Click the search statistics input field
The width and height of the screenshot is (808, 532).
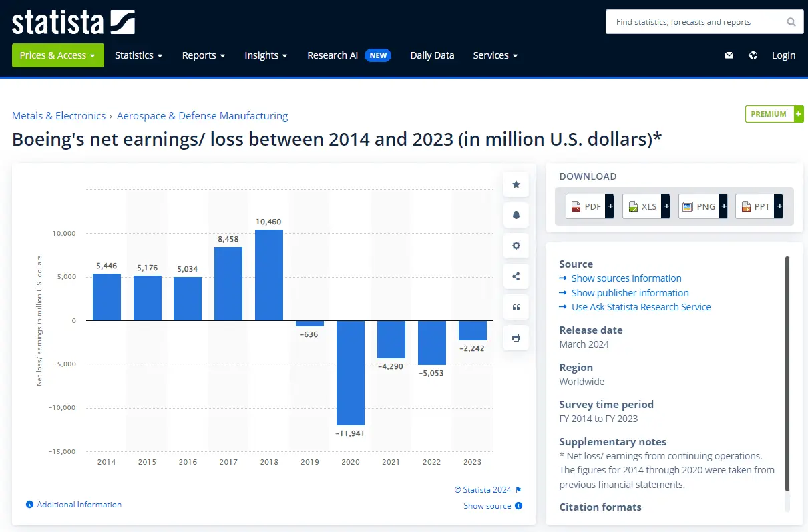[694, 22]
